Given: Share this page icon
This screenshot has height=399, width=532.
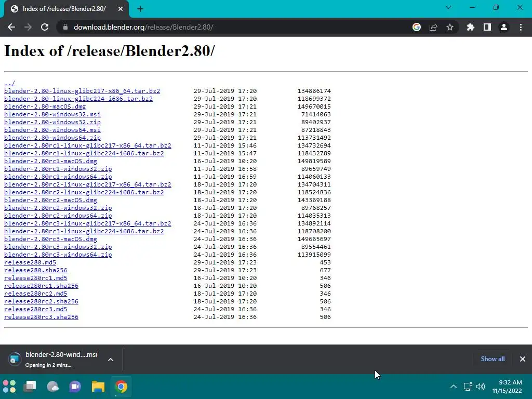Looking at the screenshot, I should (x=433, y=27).
